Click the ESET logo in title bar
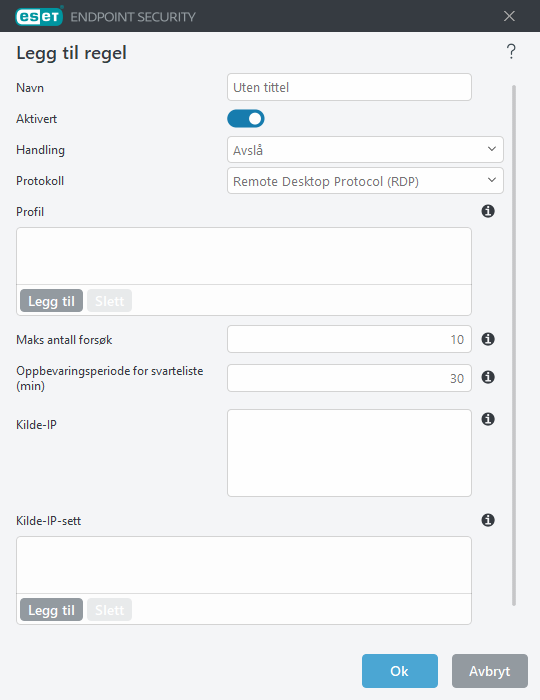The height and width of the screenshot is (700, 540). pyautogui.click(x=39, y=17)
